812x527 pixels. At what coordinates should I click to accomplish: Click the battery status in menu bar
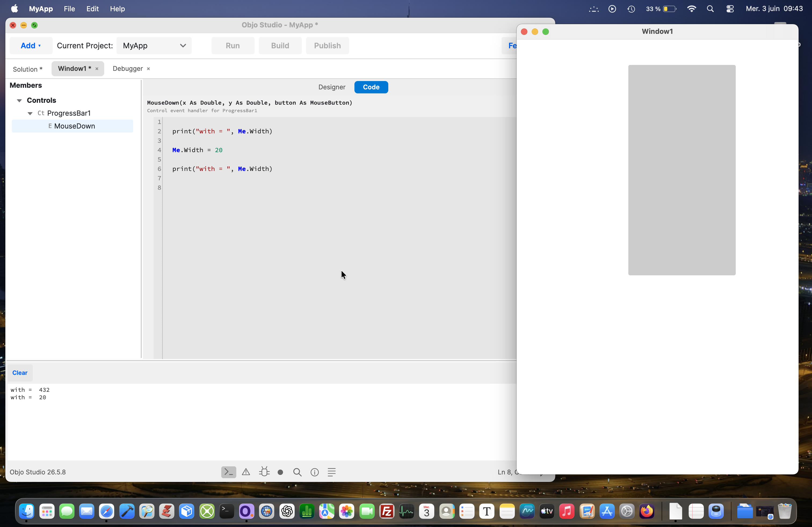point(661,9)
